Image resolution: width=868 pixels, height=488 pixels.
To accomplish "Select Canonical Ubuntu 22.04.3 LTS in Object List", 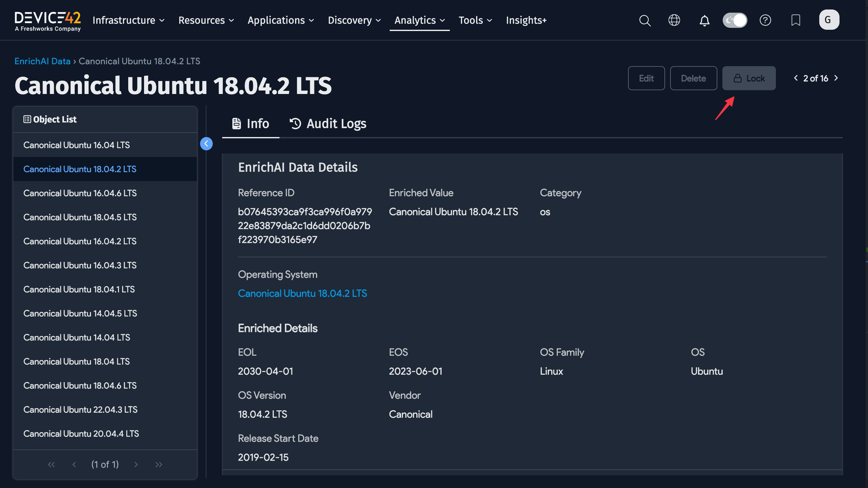I will point(80,410).
